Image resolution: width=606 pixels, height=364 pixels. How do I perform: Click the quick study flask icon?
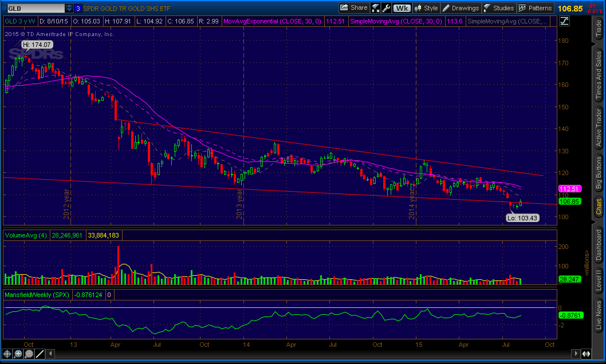(376, 8)
